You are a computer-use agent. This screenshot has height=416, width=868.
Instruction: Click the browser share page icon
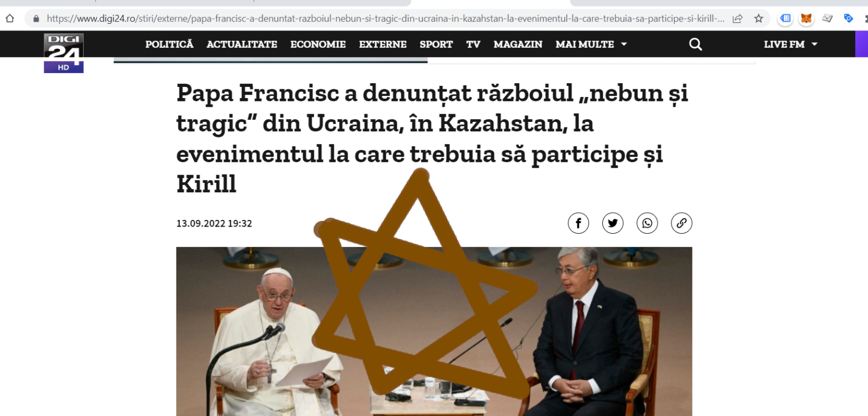737,18
